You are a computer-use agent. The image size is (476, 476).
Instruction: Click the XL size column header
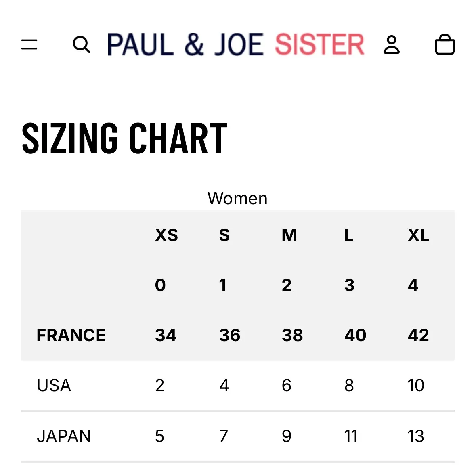pyautogui.click(x=418, y=235)
